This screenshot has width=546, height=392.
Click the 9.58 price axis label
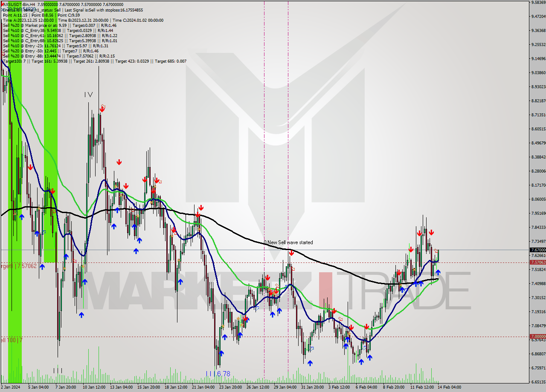[x=538, y=2]
